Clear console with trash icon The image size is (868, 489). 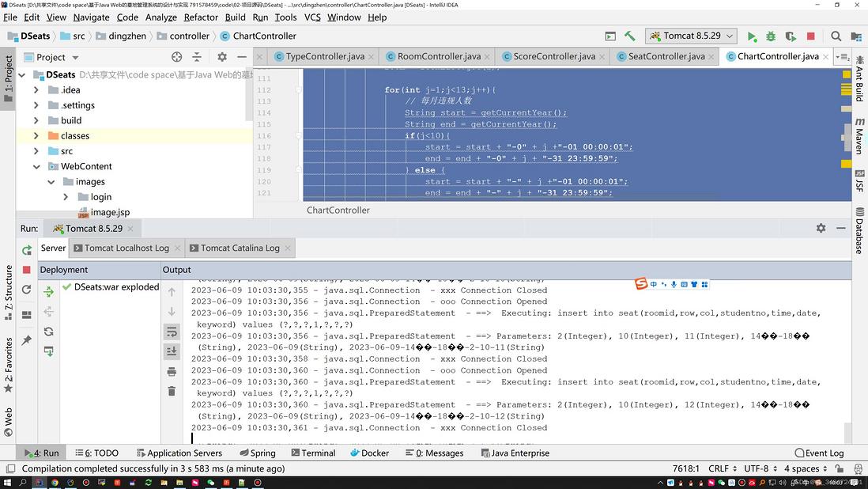172,391
